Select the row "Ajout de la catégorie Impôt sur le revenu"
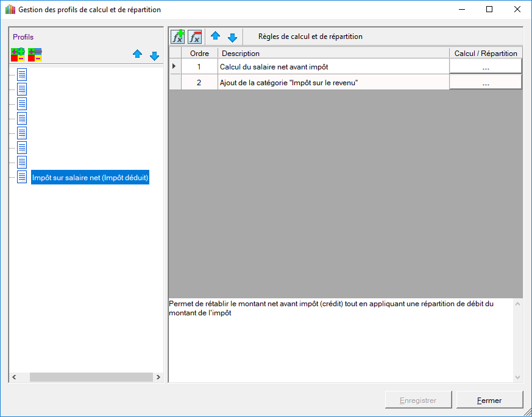This screenshot has width=532, height=417. coord(333,83)
